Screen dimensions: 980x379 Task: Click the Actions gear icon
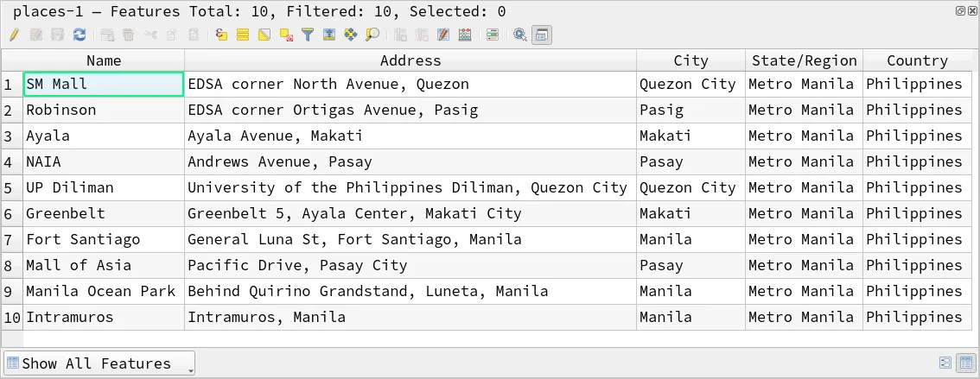[x=520, y=35]
